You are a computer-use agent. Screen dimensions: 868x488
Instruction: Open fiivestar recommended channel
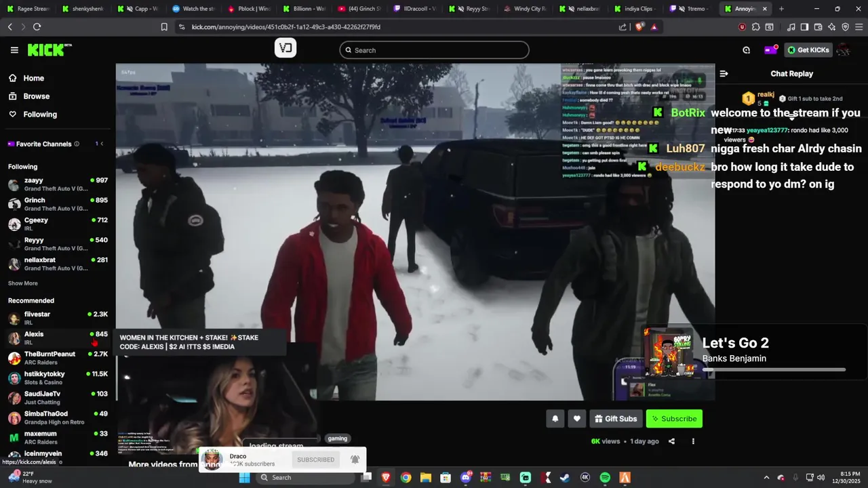tap(58, 318)
